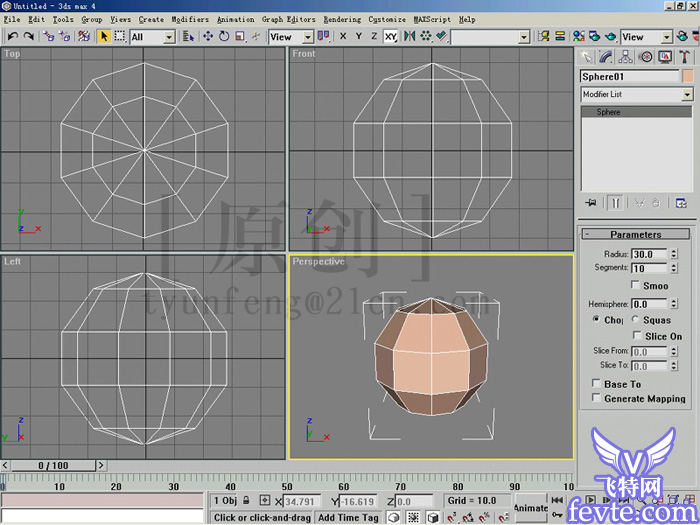The width and height of the screenshot is (700, 525).
Task: Toggle the Angle Snap icon
Action: point(468,517)
